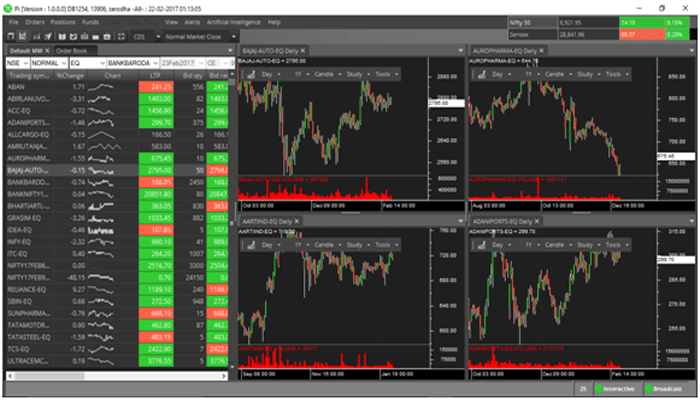Click chart-type icon in BAJAJ-AUTO chart toolbar
This screenshot has height=400, width=700.
tap(251, 75)
